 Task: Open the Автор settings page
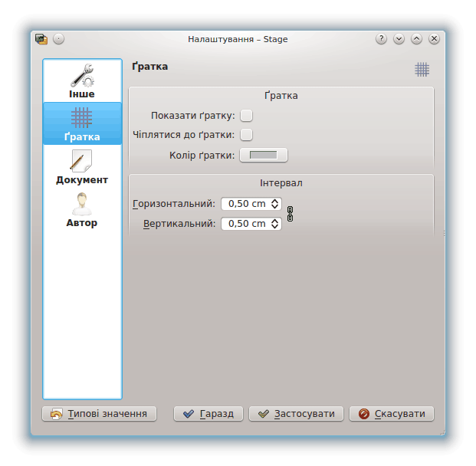(82, 210)
